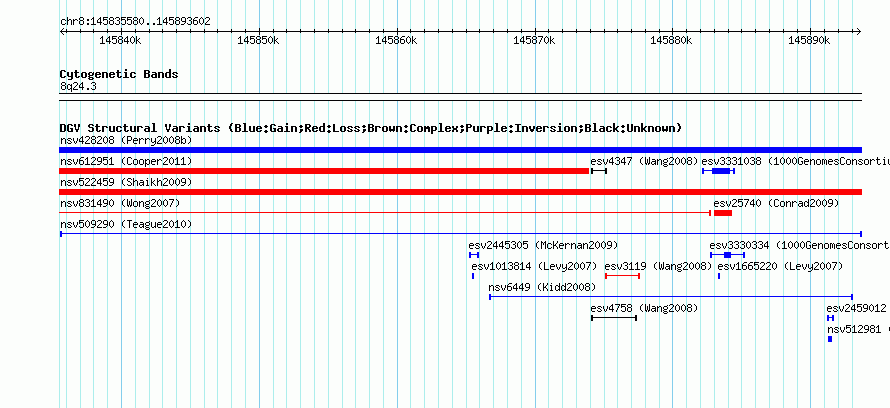The width and height of the screenshot is (890, 408).
Task: Click the small blue esv1665220 marker
Action: pyautogui.click(x=719, y=276)
